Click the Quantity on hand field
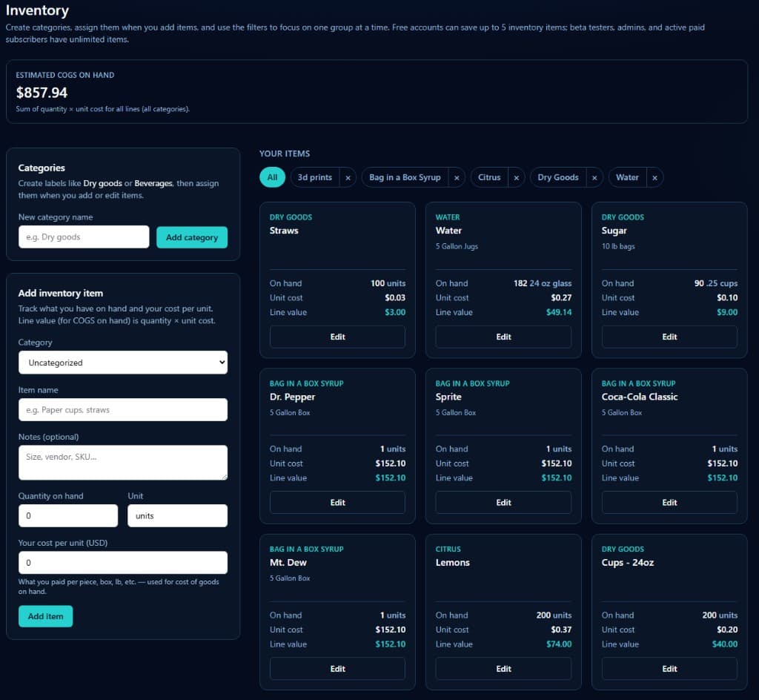 [x=67, y=515]
